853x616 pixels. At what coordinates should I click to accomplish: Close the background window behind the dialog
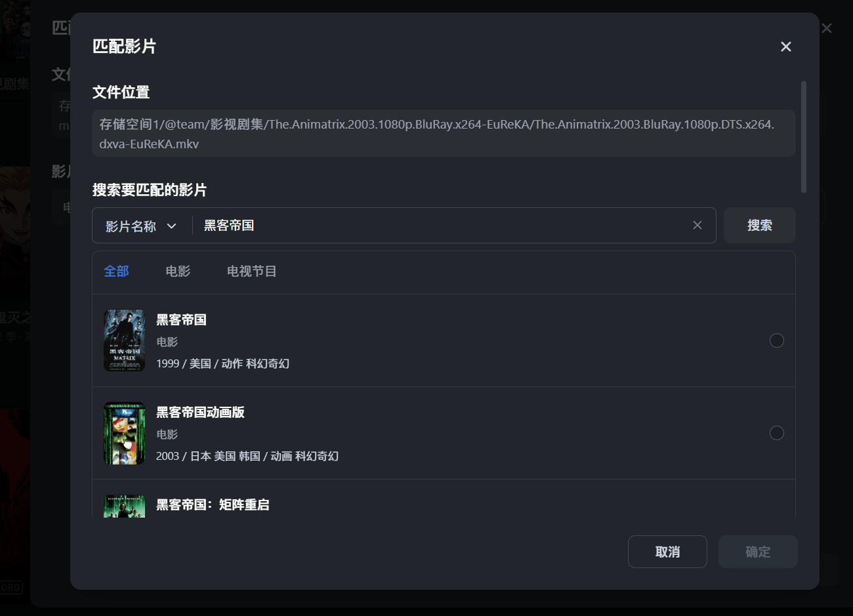click(827, 28)
